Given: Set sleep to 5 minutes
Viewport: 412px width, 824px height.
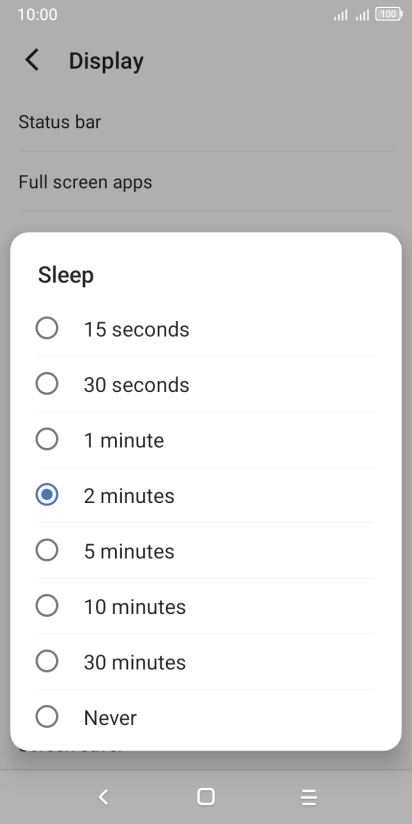Looking at the screenshot, I should pos(205,551).
